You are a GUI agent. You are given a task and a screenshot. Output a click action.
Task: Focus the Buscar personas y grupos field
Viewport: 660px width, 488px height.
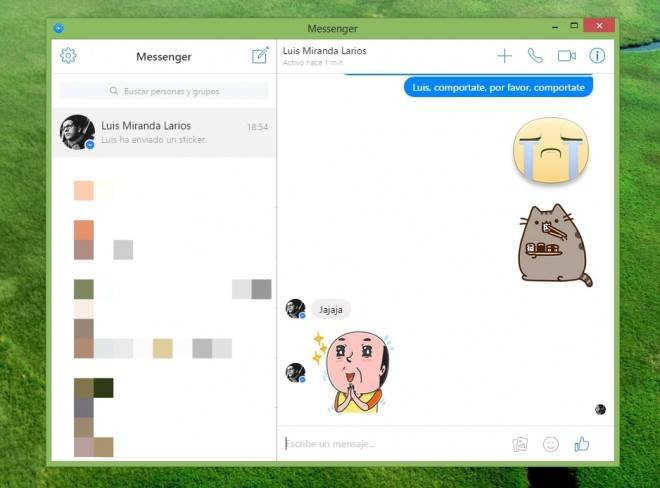pyautogui.click(x=164, y=91)
